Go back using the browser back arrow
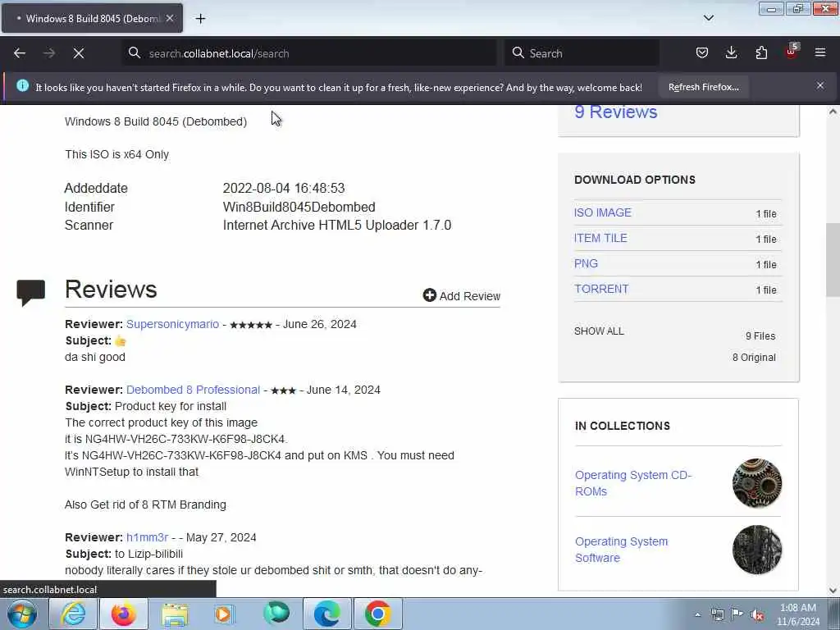 point(20,53)
